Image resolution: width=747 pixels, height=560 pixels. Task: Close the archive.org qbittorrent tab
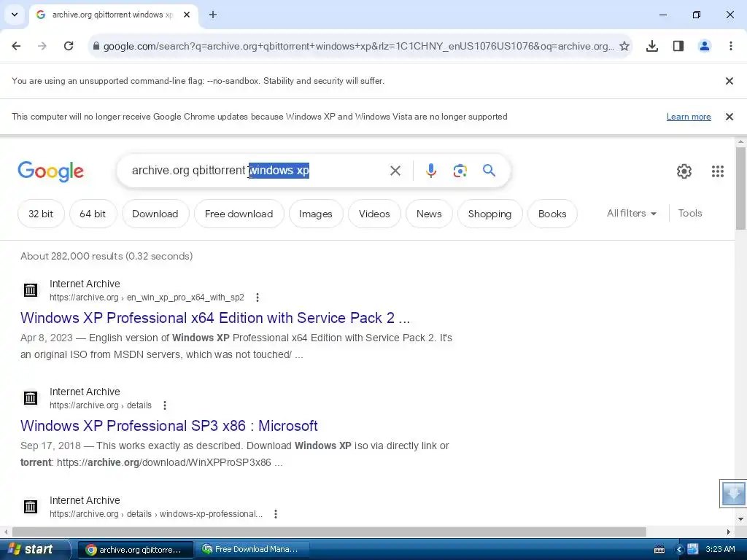[x=187, y=15]
